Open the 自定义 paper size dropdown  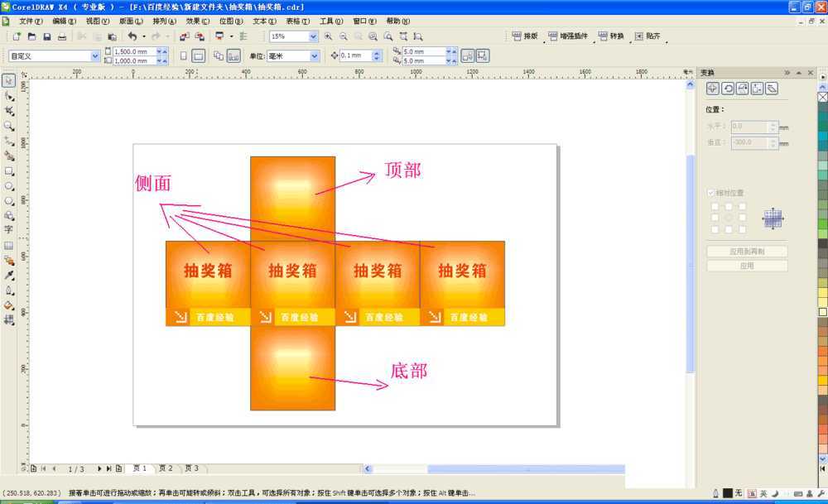click(94, 55)
